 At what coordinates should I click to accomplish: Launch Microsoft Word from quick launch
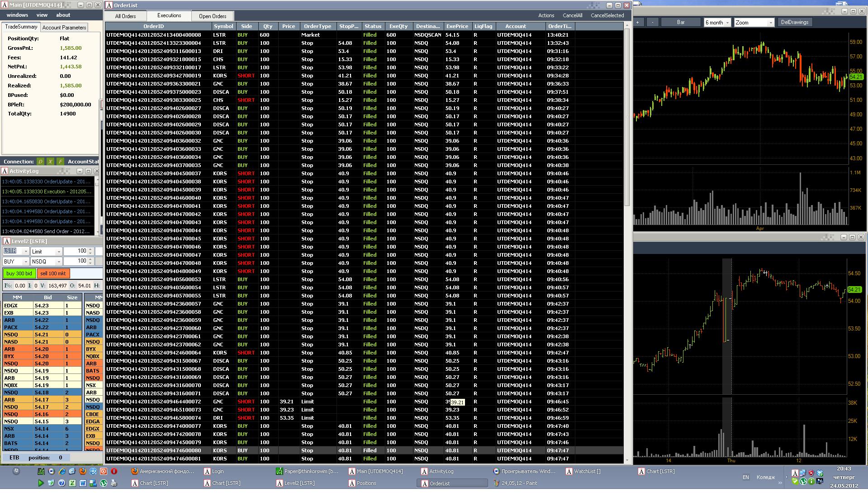[x=83, y=483]
